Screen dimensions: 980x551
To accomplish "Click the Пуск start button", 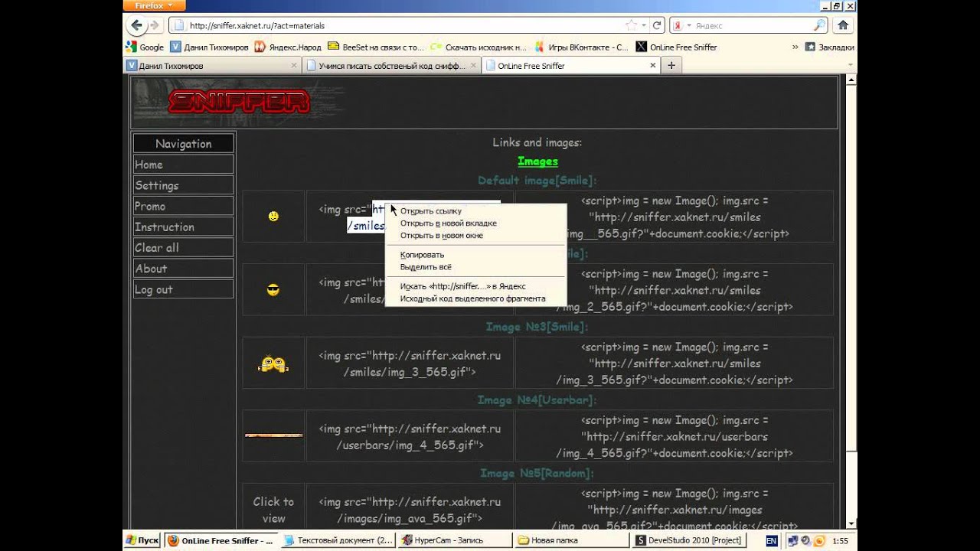I will point(142,540).
